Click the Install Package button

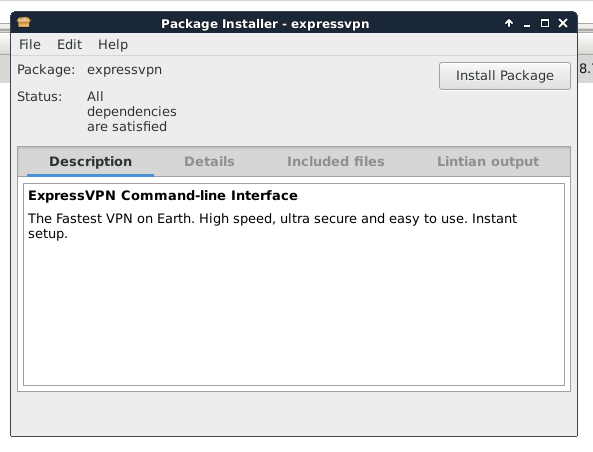505,76
